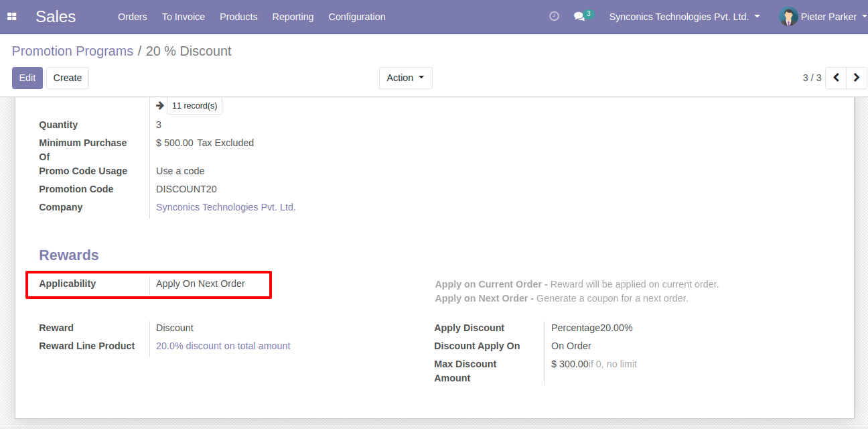Open the apps grid menu icon
Image resolution: width=868 pixels, height=429 pixels.
[x=11, y=17]
